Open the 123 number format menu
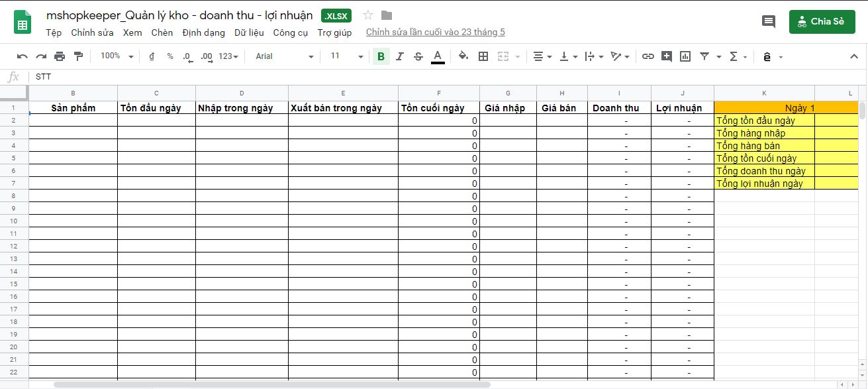This screenshot has height=389, width=868. tap(229, 56)
